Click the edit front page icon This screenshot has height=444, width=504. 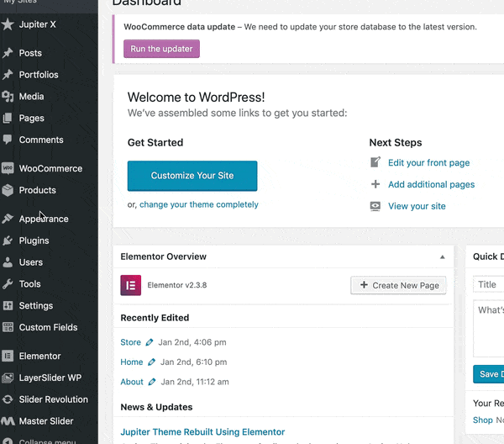click(x=375, y=162)
